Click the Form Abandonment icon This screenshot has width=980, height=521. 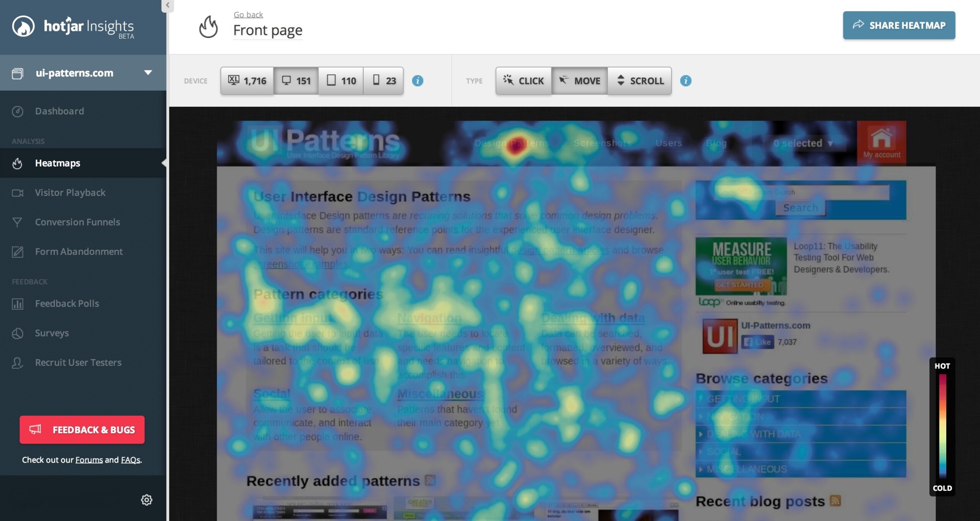pyautogui.click(x=18, y=251)
